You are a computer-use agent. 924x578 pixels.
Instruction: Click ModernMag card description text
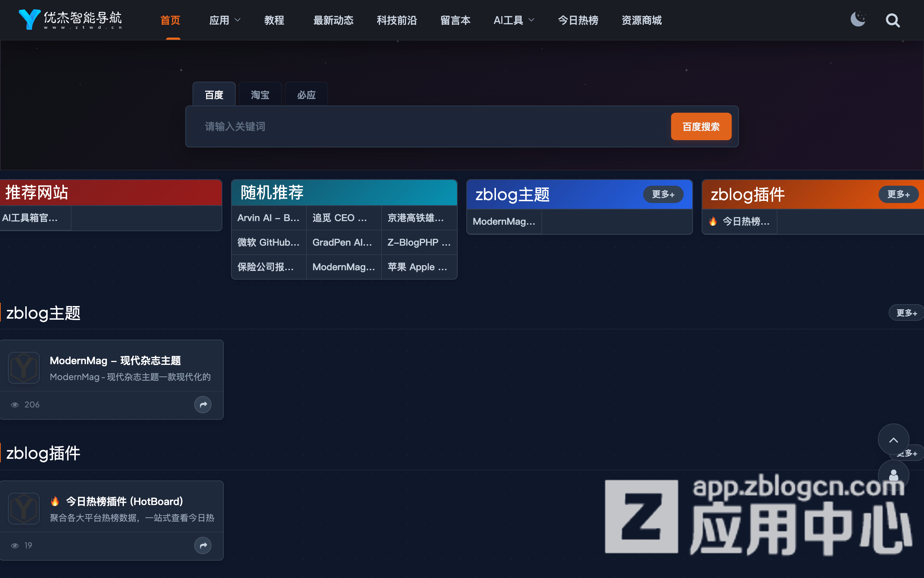(x=130, y=377)
